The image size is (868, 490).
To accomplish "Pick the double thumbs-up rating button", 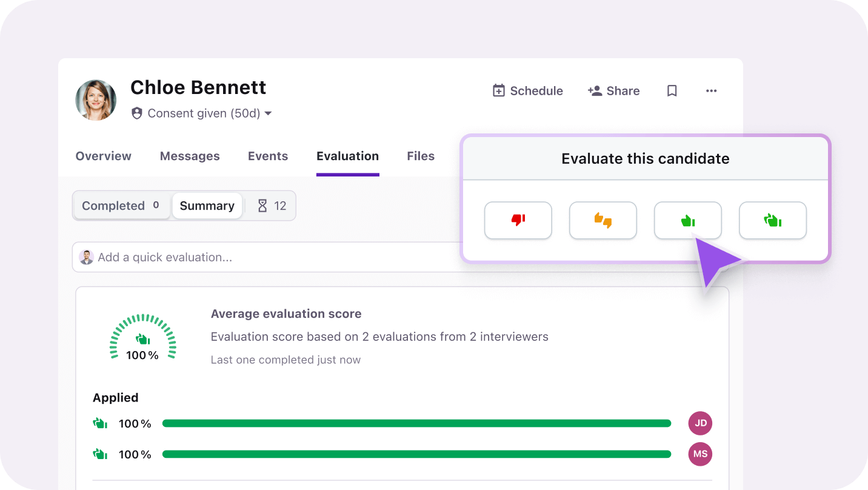I will click(772, 221).
